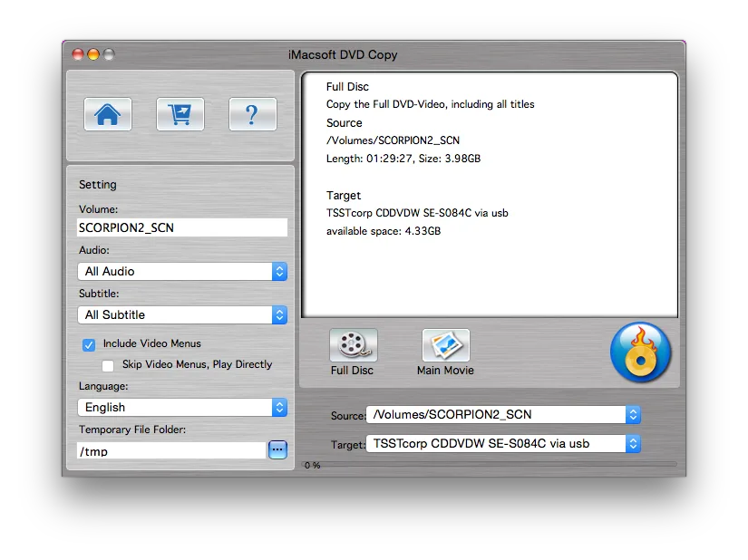748x560 pixels.
Task: Expand the Target TSSTcorp drive dropdown
Action: pos(503,444)
